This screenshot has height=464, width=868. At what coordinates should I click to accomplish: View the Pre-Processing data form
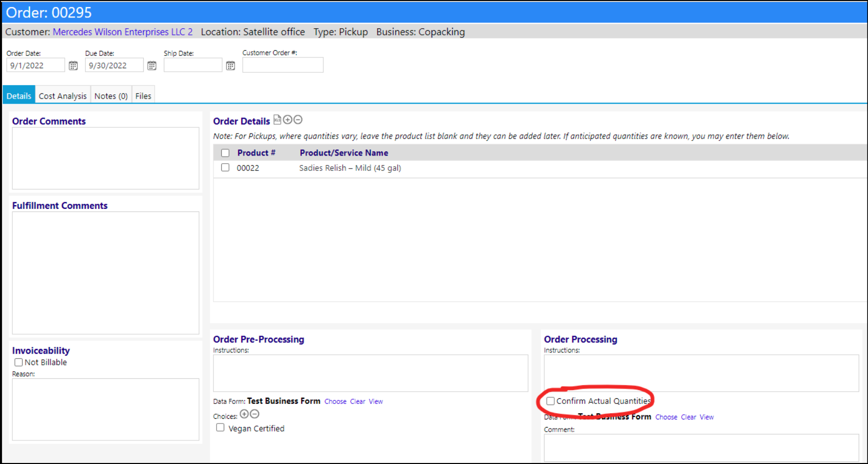click(376, 401)
